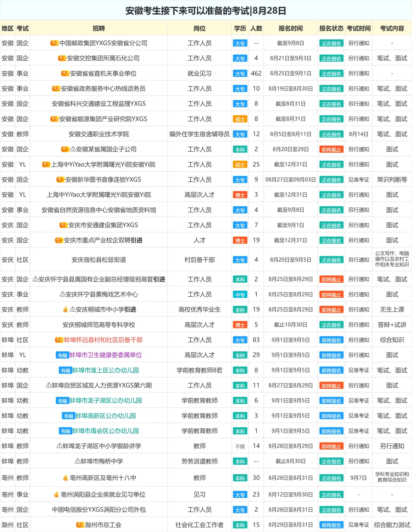Click the 岗位 column header
Image resolution: width=412 pixels, height=532 pixels.
pos(200,28)
